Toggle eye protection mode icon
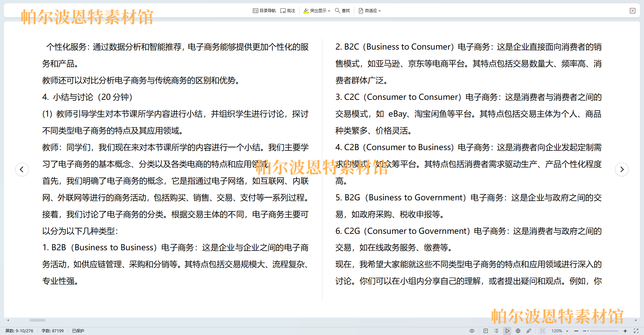 coord(472,331)
